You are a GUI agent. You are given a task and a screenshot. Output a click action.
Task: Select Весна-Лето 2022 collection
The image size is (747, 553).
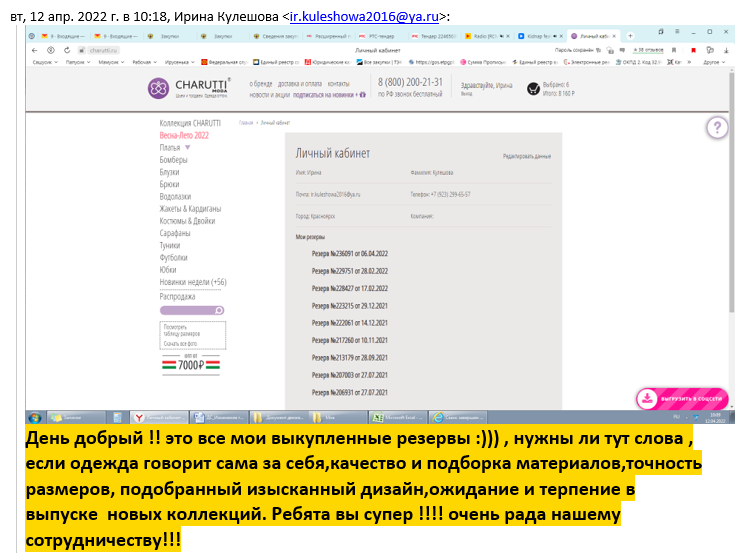click(x=184, y=135)
